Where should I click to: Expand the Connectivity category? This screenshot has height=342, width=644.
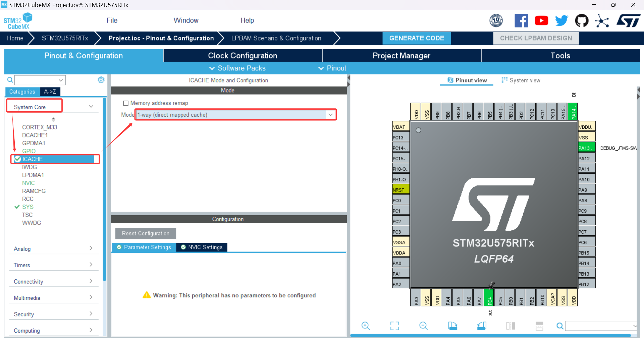point(54,281)
